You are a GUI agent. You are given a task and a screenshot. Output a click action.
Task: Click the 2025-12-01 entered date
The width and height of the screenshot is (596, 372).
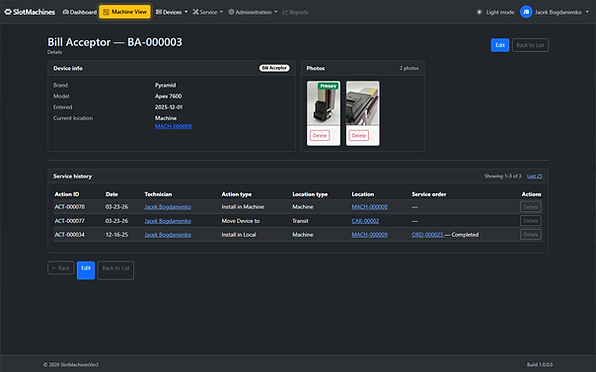[169, 107]
